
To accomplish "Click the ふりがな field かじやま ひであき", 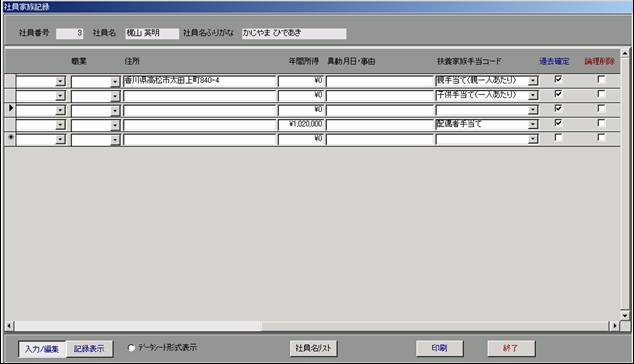I will (294, 33).
